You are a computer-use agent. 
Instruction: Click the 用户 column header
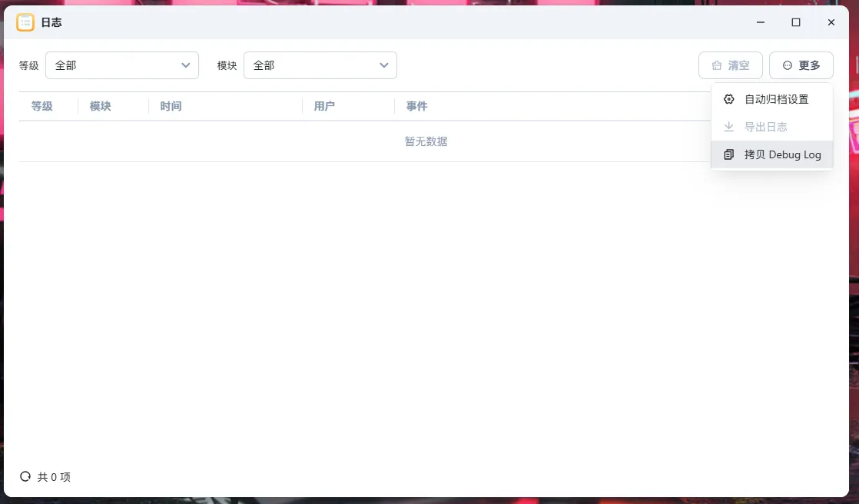(325, 106)
